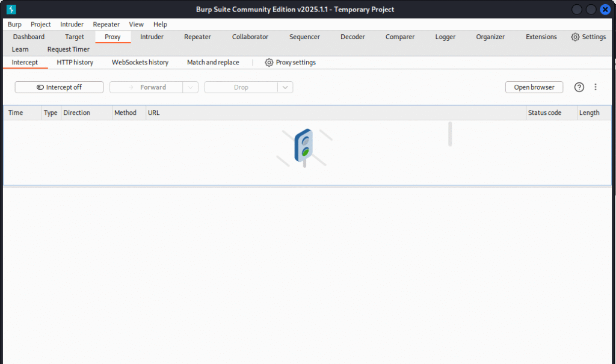Open the Comparer tab
This screenshot has height=364, width=616.
tap(400, 37)
